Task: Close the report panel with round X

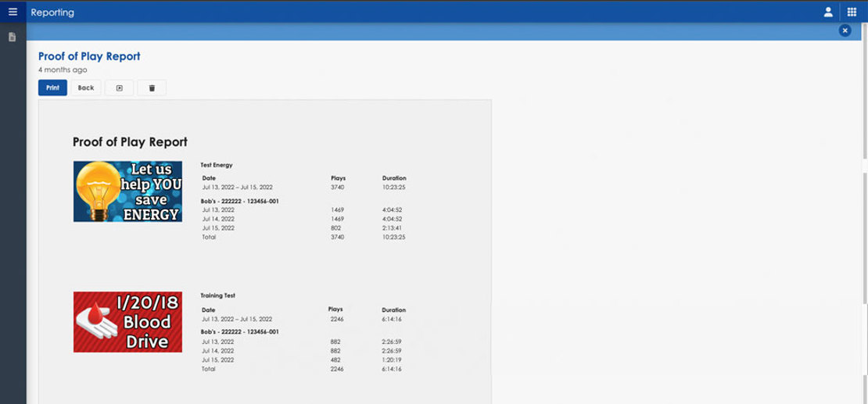Action: (x=845, y=30)
